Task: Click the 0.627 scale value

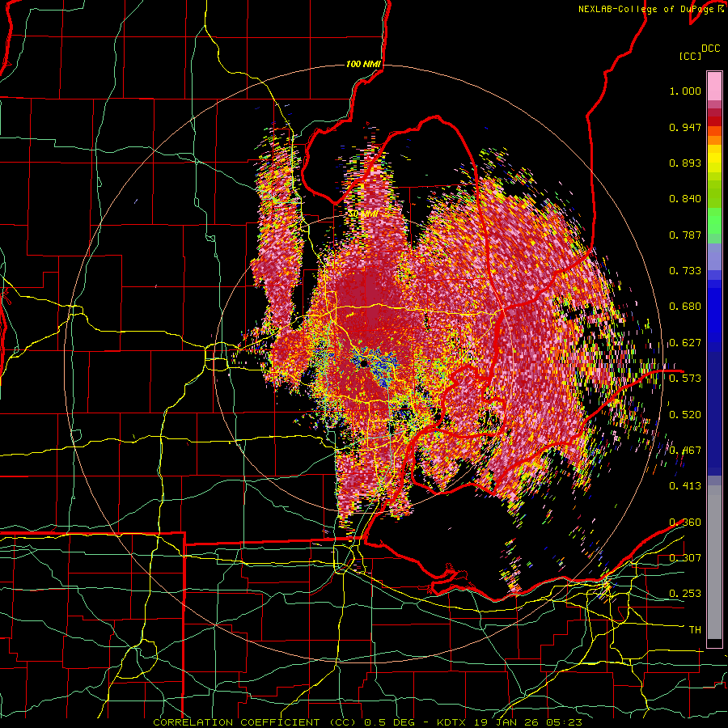Action: pyautogui.click(x=685, y=343)
